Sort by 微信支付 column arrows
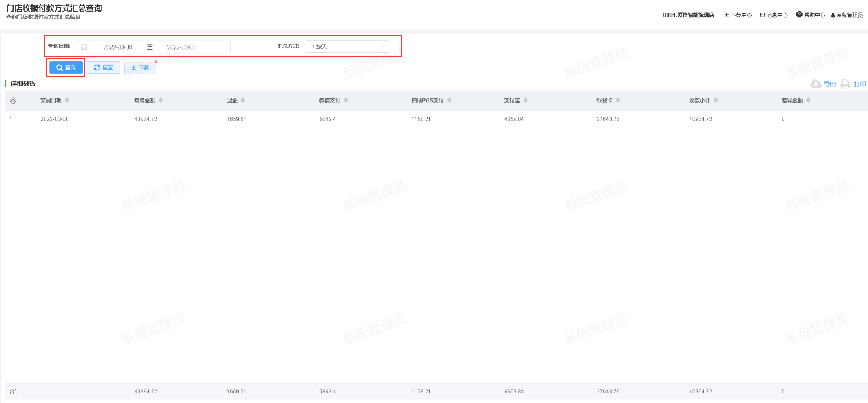The image size is (868, 403). [x=346, y=100]
